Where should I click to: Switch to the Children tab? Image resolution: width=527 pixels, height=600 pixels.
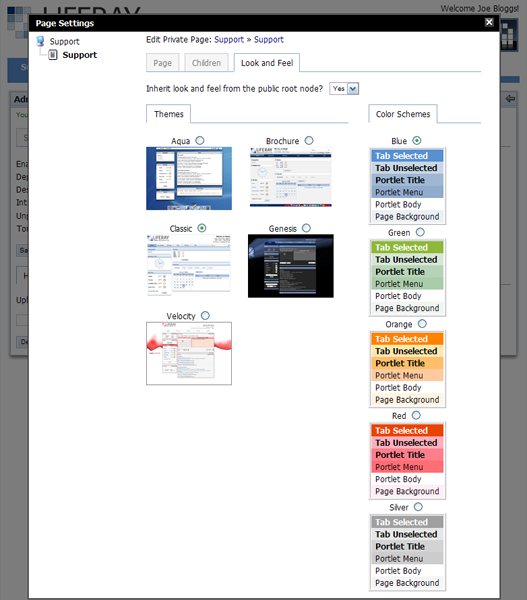206,63
